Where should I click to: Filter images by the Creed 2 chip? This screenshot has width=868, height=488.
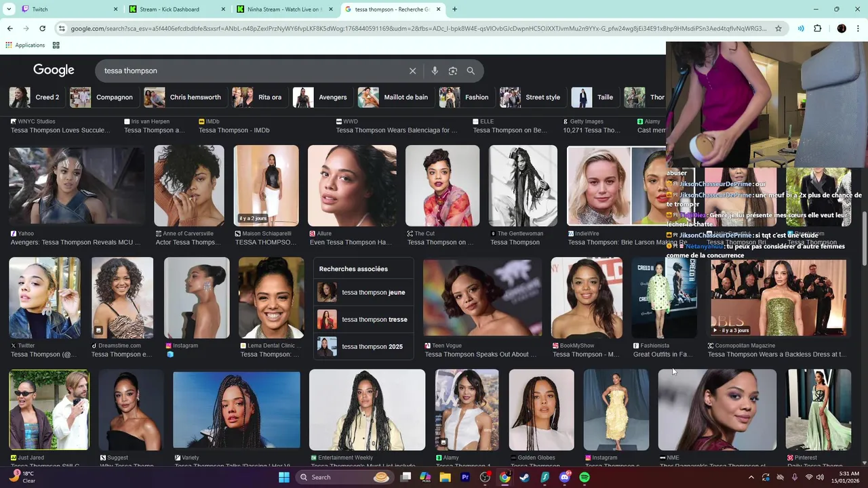[37, 97]
